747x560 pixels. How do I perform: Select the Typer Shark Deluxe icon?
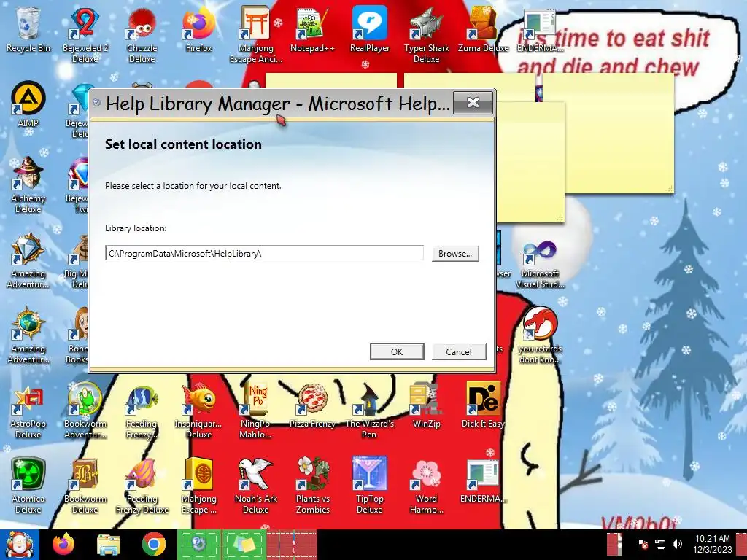click(x=426, y=35)
